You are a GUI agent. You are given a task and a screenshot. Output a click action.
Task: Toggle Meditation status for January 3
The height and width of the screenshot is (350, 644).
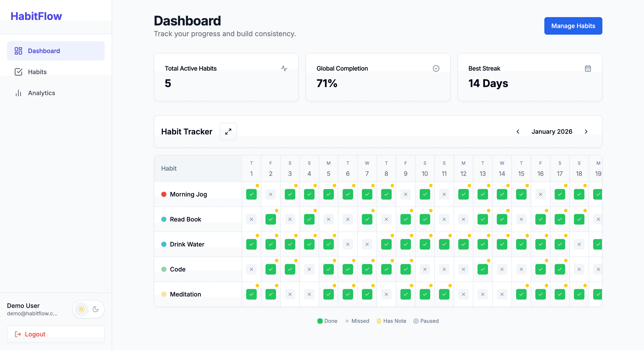coord(290,294)
